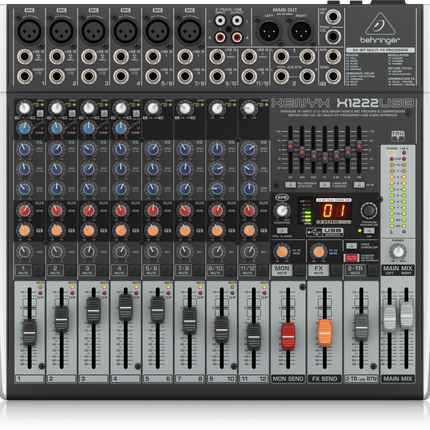Click the USB interface logo
Screen dimensions: 430x430
325,231
